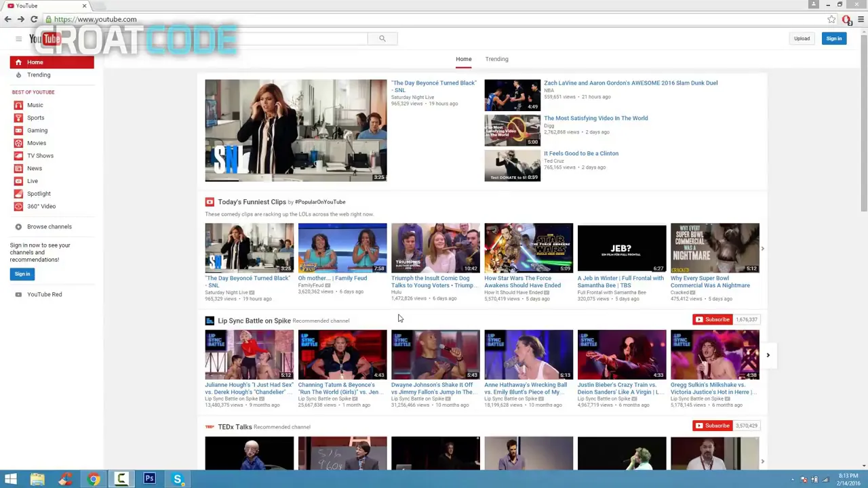Screen dimensions: 868x488
Task: Subscribe to TEDx Talks channel
Action: [x=712, y=426]
